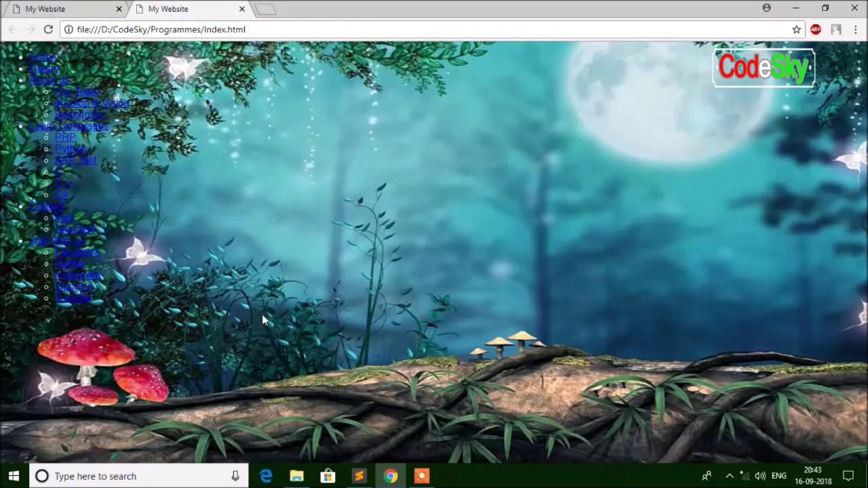This screenshot has height=488, width=868.
Task: Close the second My Website tab
Action: point(241,9)
